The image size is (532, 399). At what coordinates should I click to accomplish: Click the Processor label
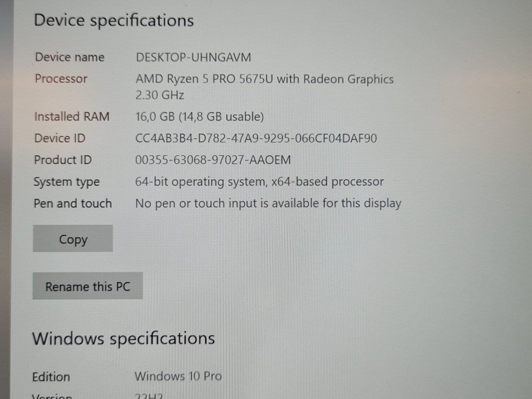point(61,79)
